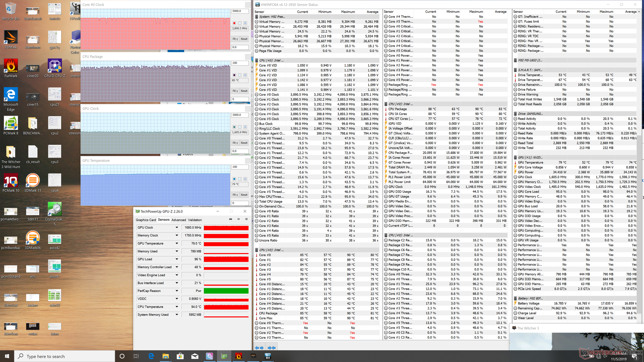Launch the 3DMark desktop shortcut

click(x=11, y=40)
